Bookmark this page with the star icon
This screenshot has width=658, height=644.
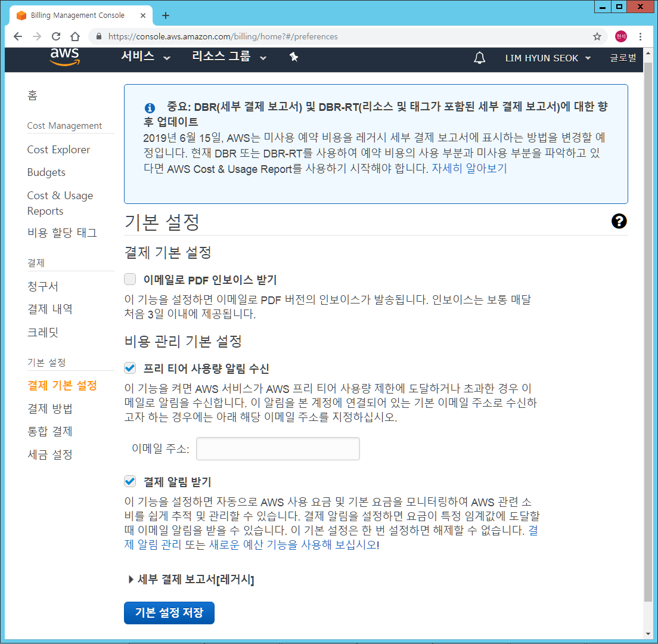(x=597, y=36)
